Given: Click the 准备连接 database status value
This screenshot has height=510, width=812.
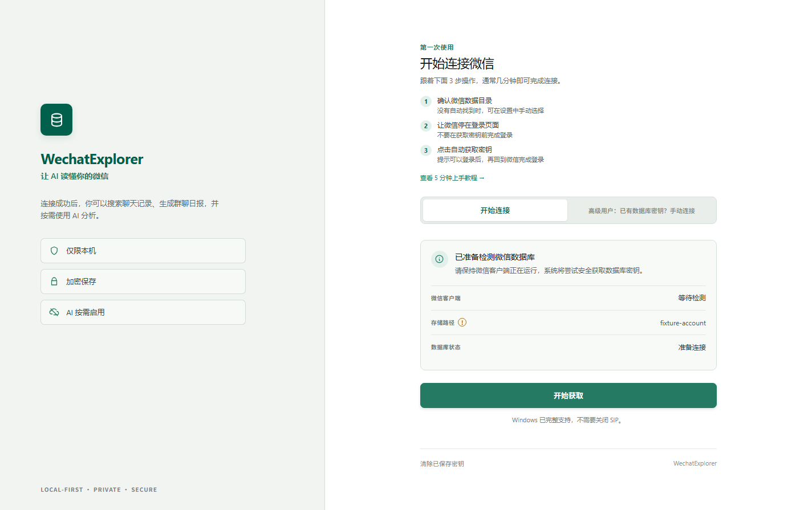Looking at the screenshot, I should click(x=692, y=348).
